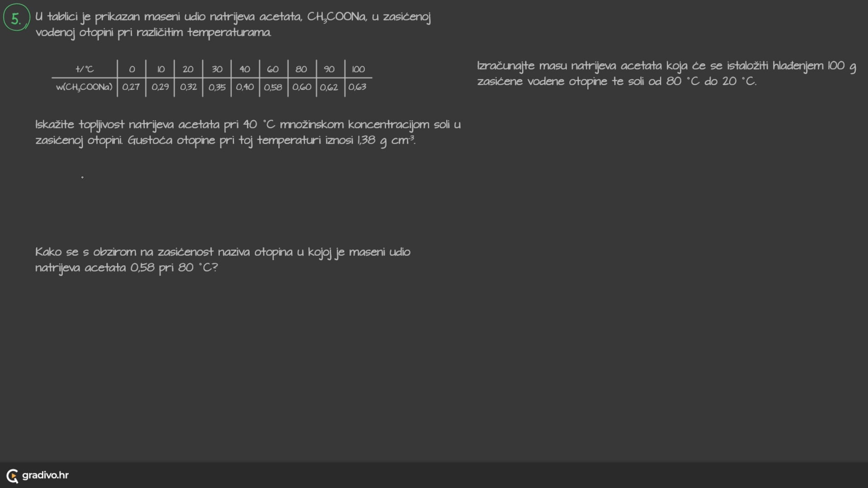Select the 0,32 mass fraction cell
The height and width of the screenshot is (488, 868).
click(x=189, y=87)
